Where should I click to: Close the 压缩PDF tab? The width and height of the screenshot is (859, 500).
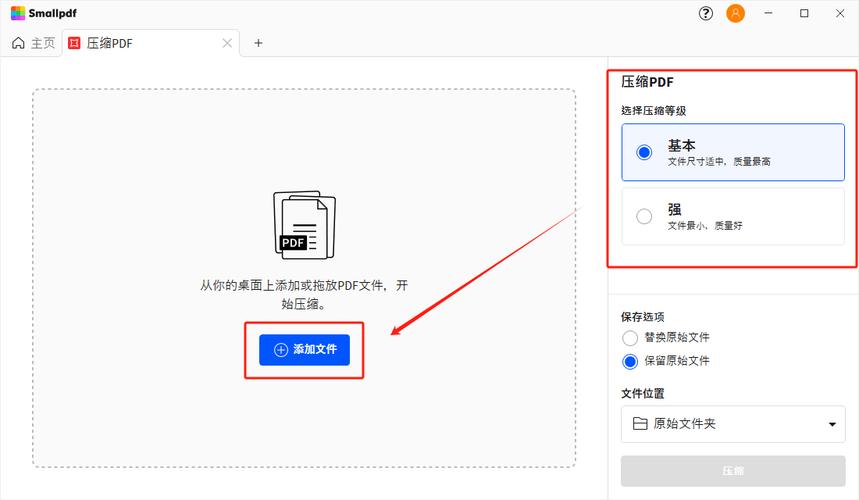(x=227, y=43)
